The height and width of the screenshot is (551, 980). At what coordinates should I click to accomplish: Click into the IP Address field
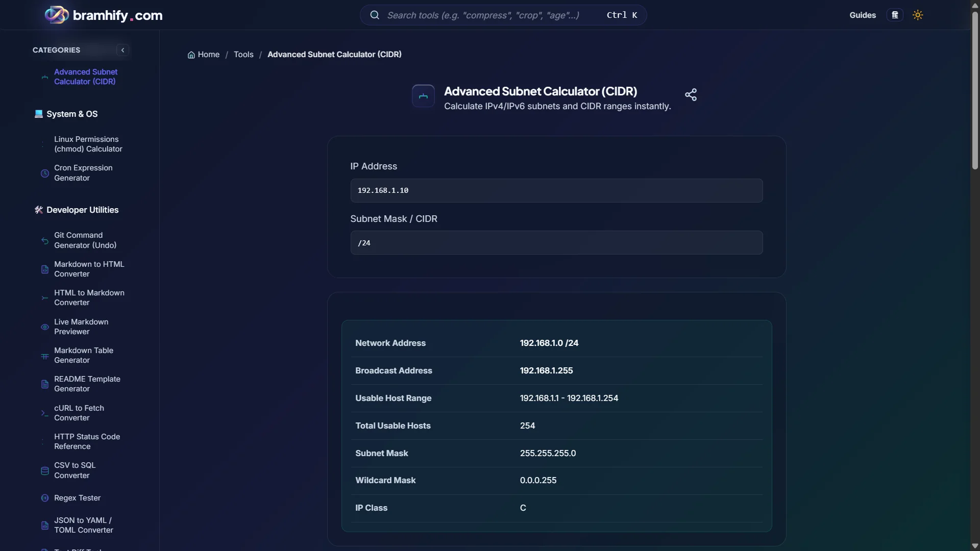pyautogui.click(x=556, y=190)
